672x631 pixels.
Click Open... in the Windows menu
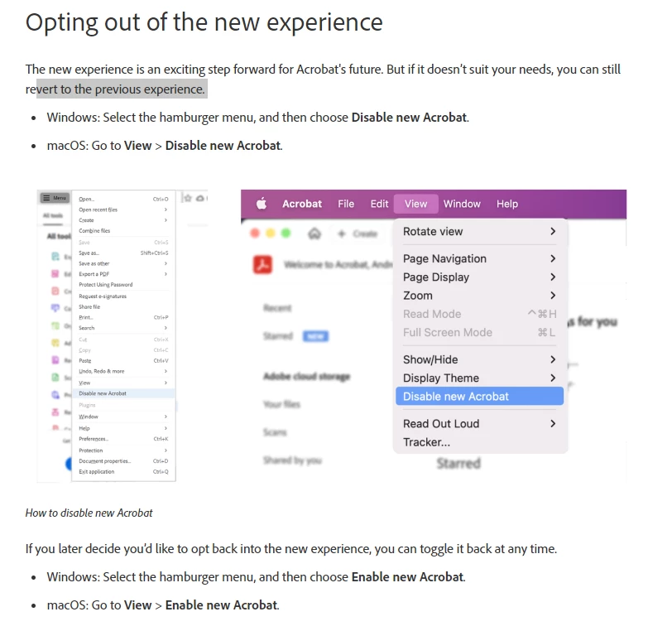point(123,199)
